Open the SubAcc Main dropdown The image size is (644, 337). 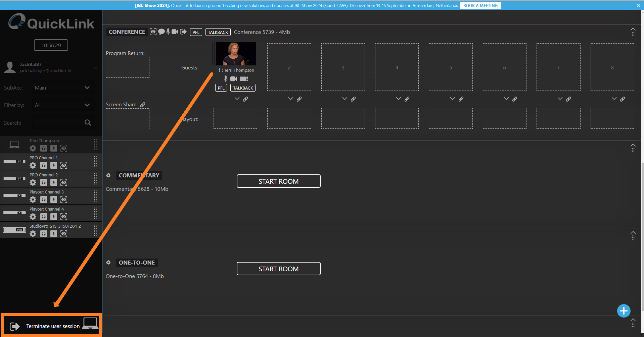click(63, 88)
